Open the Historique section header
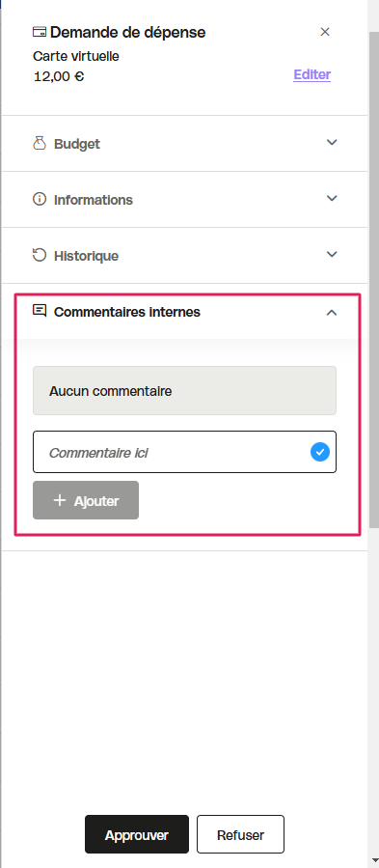379x868 pixels. coord(185,255)
